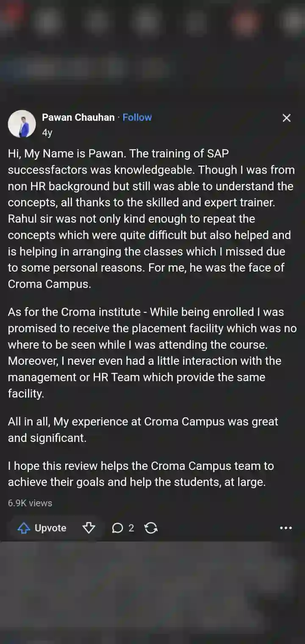Click the downvote arrow icon
305x644 pixels.
point(89,528)
